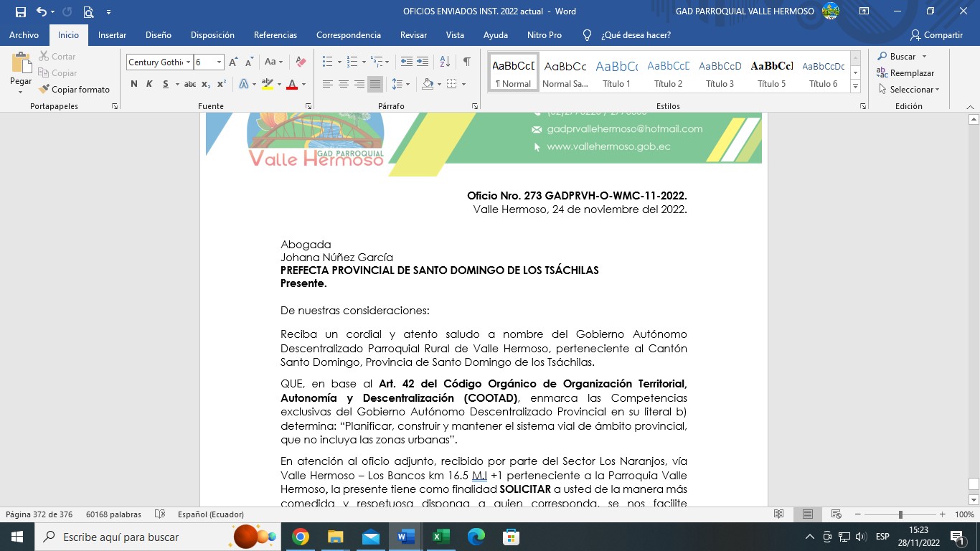The image size is (980, 551).
Task: Click the Increase Indent icon
Action: coord(423,62)
